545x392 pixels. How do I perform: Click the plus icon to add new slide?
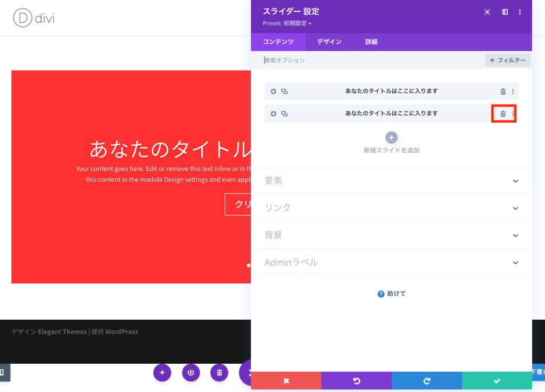tap(391, 138)
